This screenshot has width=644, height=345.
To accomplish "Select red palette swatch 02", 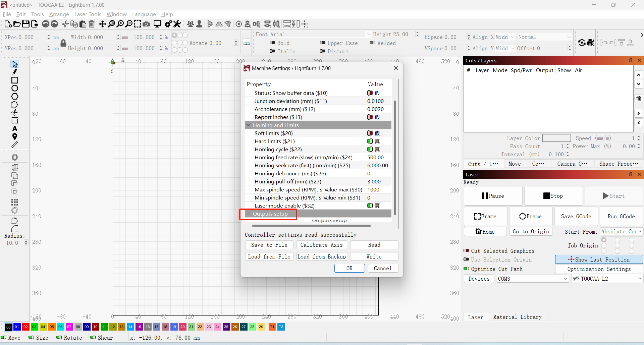I will pyautogui.click(x=25, y=327).
